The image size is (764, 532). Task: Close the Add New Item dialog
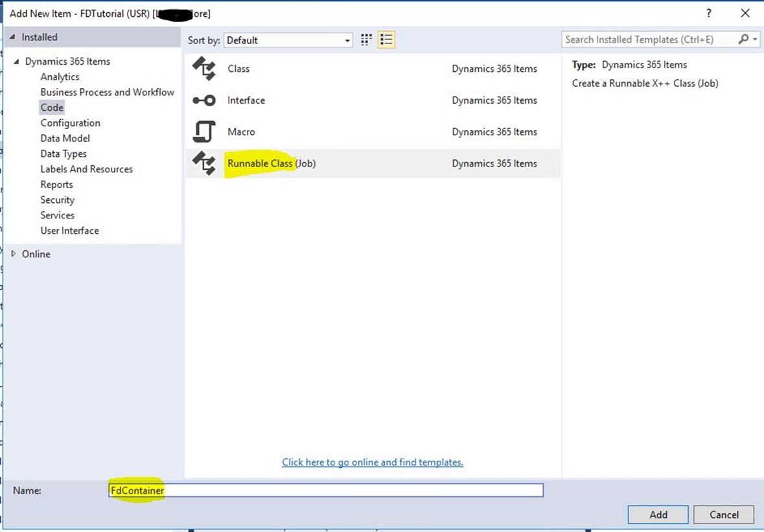745,13
